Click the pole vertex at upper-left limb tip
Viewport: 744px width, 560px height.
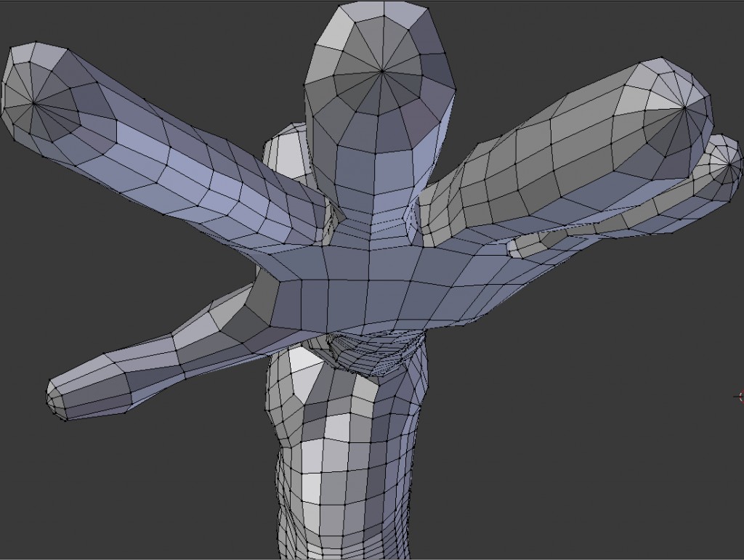click(x=34, y=103)
